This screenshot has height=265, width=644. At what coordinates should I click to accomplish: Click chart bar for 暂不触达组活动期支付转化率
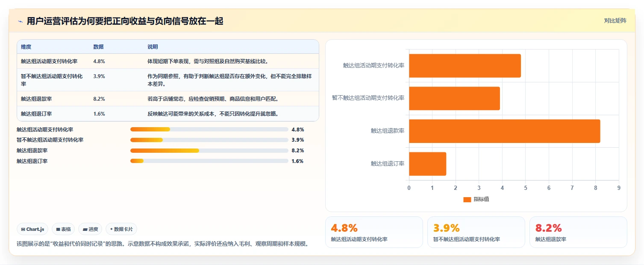(x=454, y=99)
